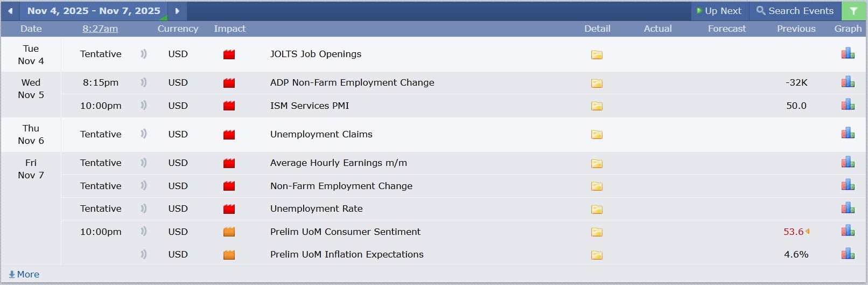868x285 pixels.
Task: Click the 8:27am time zone link
Action: coord(100,29)
